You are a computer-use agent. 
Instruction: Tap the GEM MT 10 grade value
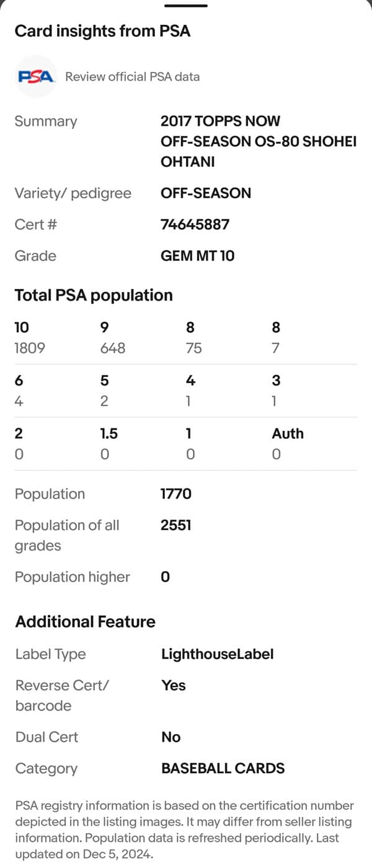197,256
